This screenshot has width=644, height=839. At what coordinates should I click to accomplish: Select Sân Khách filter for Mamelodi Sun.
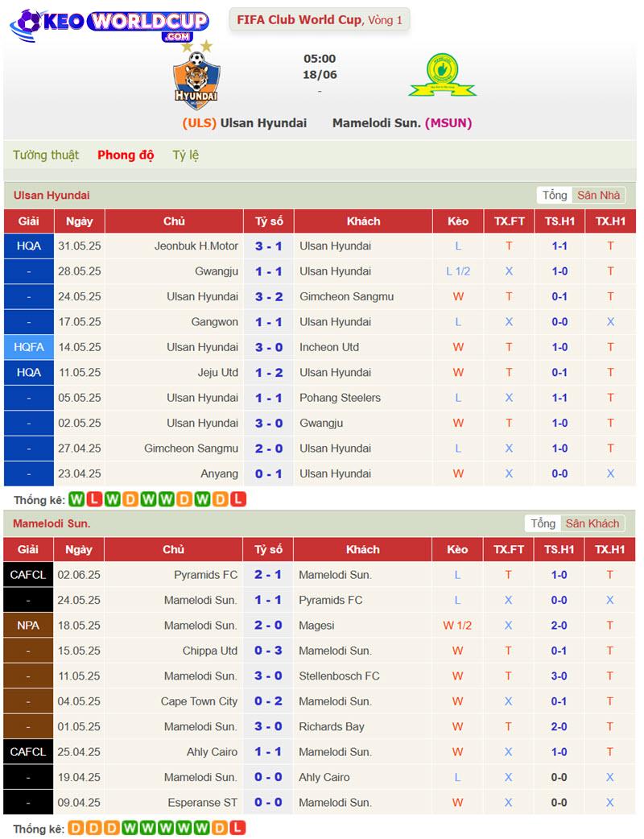592,523
